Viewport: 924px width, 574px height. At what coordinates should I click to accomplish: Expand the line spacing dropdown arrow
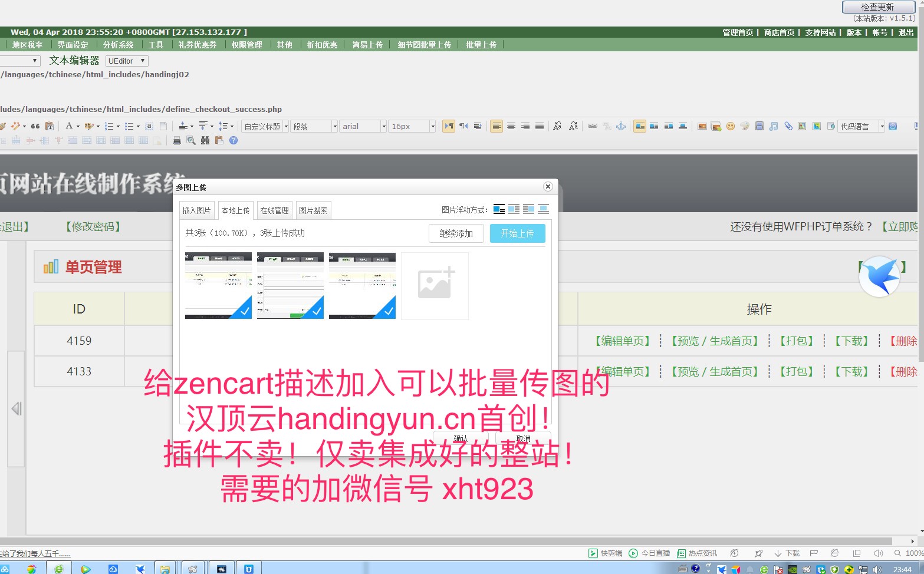[232, 126]
